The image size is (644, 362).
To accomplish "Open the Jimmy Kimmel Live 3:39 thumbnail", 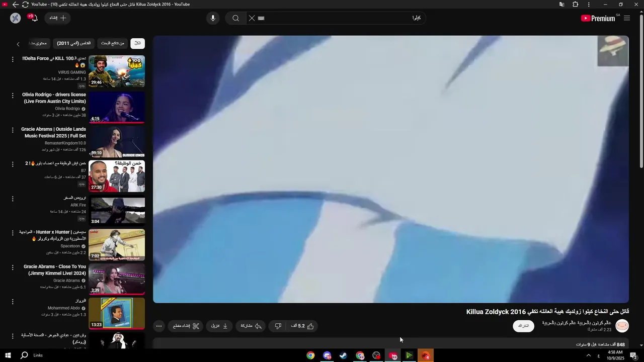I will [117, 279].
